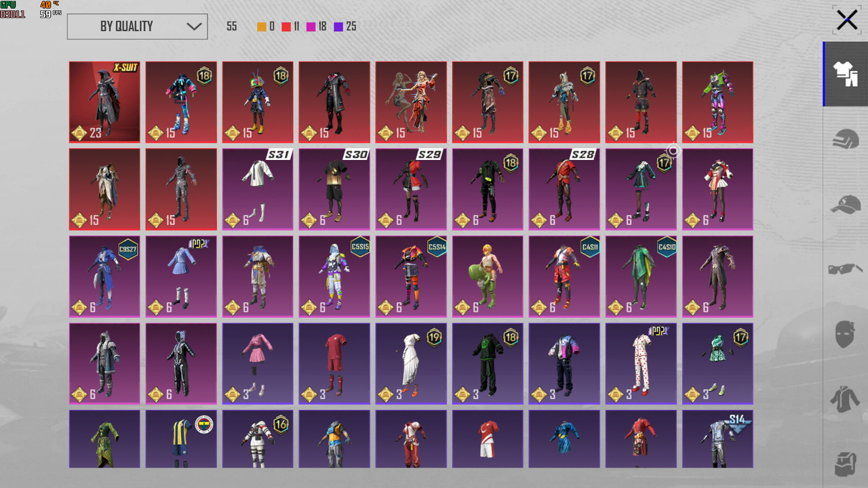Image resolution: width=868 pixels, height=488 pixels.
Task: Select the black suit with white stripes
Action: (x=181, y=363)
